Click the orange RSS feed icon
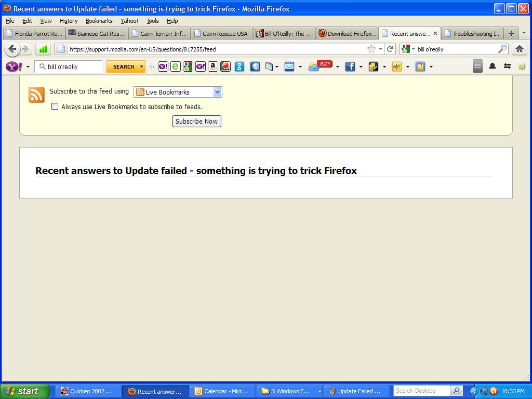Viewport: 532px width, 399px height. 37,95
